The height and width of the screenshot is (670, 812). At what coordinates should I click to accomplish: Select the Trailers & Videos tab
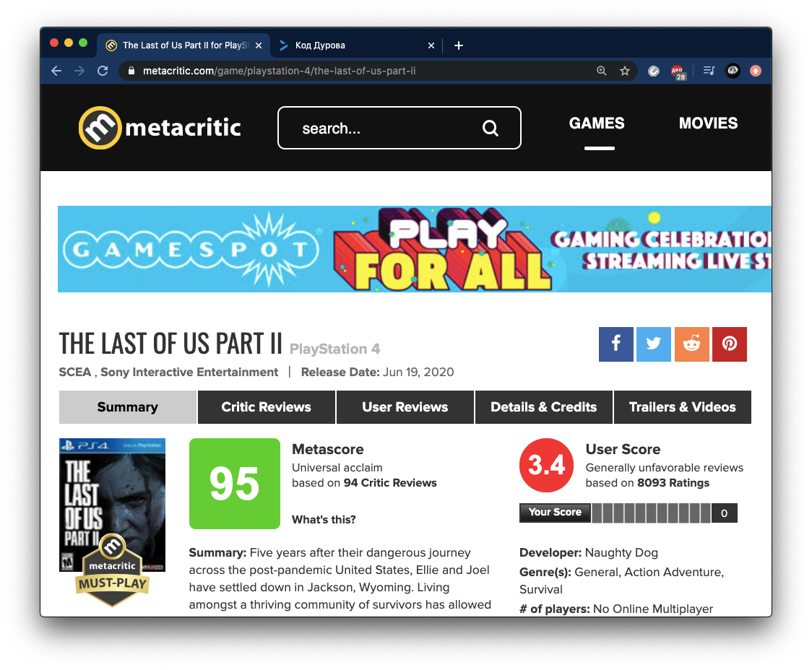682,407
